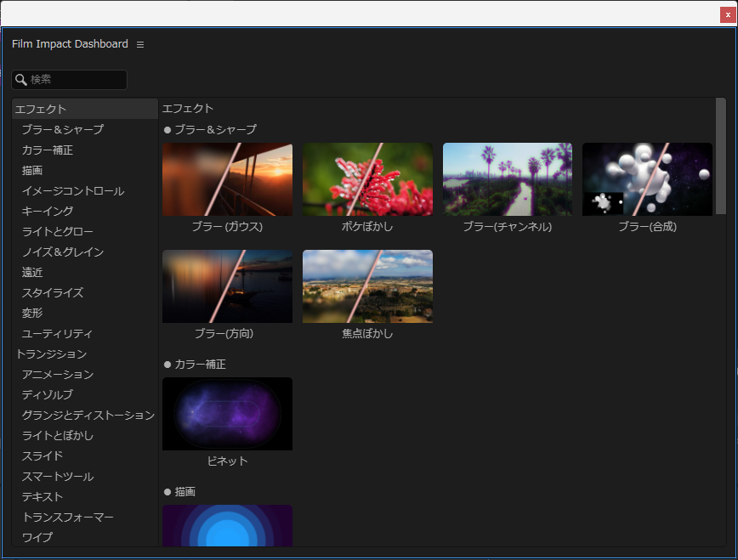
Task: Click the ビネット caption text
Action: point(227,461)
